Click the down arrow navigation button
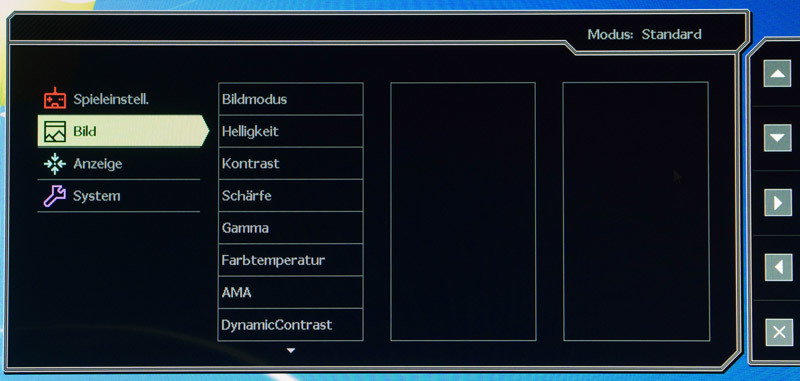This screenshot has width=800, height=381. click(x=778, y=138)
